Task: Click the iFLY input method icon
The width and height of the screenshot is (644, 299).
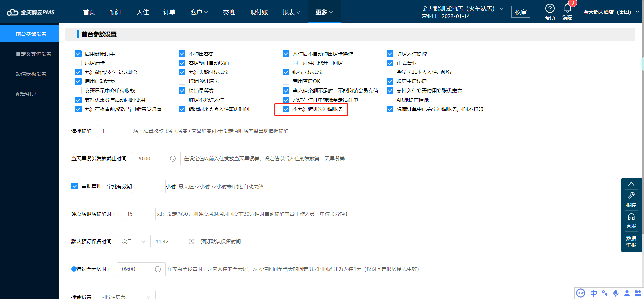Action: click(580, 293)
